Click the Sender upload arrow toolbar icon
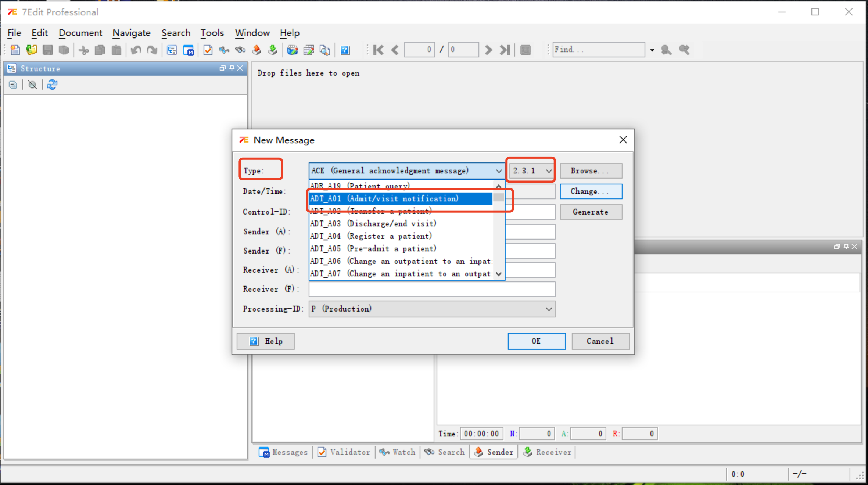The image size is (868, 485). (257, 50)
